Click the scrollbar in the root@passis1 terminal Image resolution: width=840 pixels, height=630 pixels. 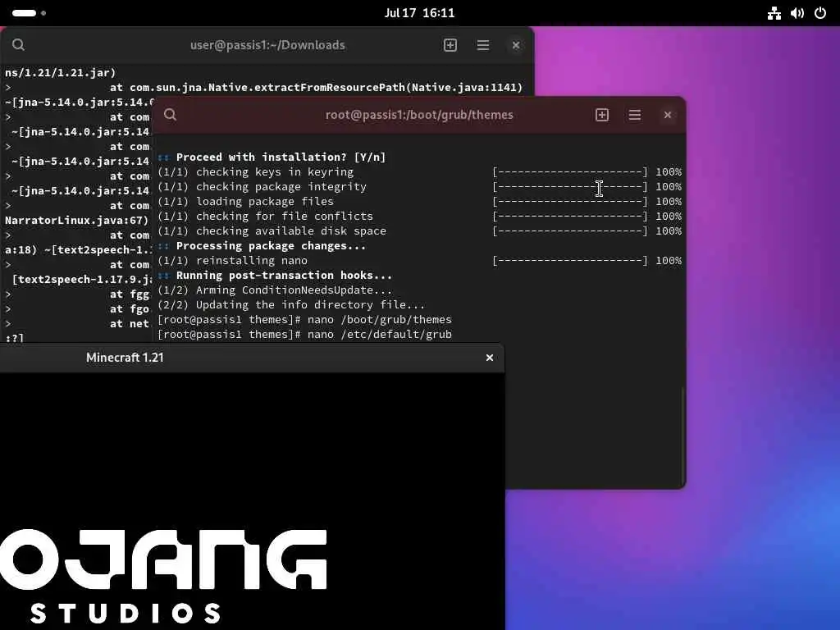(x=683, y=435)
